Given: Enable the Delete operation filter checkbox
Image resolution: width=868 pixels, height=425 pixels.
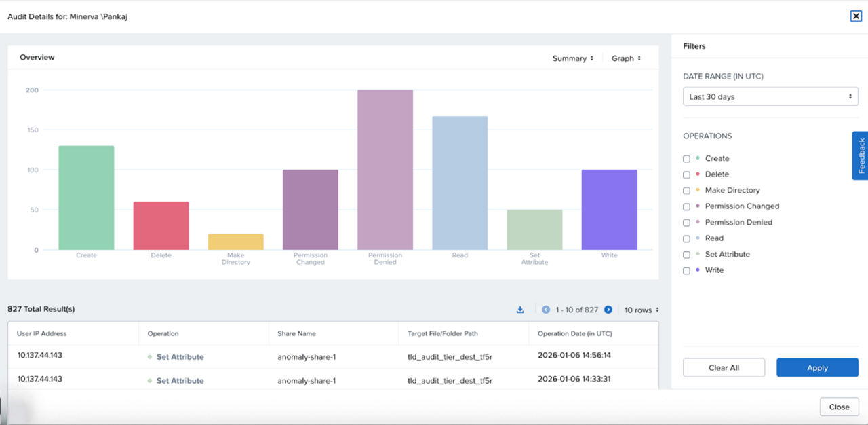Looking at the screenshot, I should [686, 174].
